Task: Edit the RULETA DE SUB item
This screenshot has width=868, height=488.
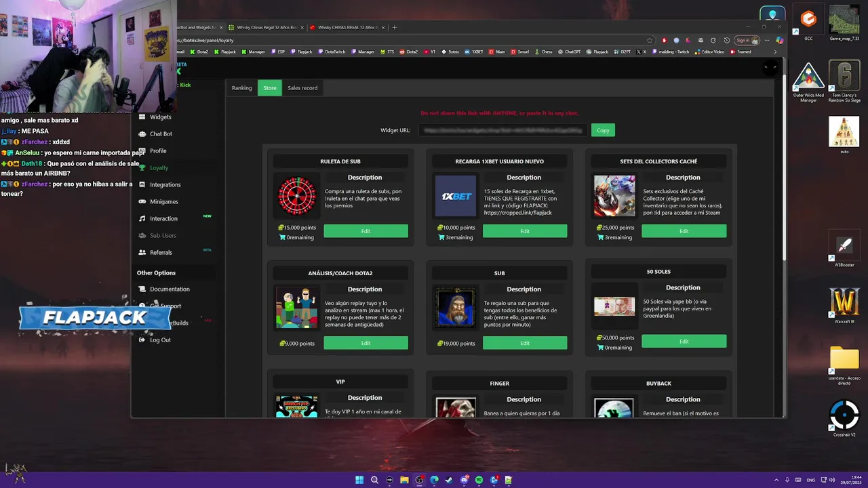Action: (366, 231)
